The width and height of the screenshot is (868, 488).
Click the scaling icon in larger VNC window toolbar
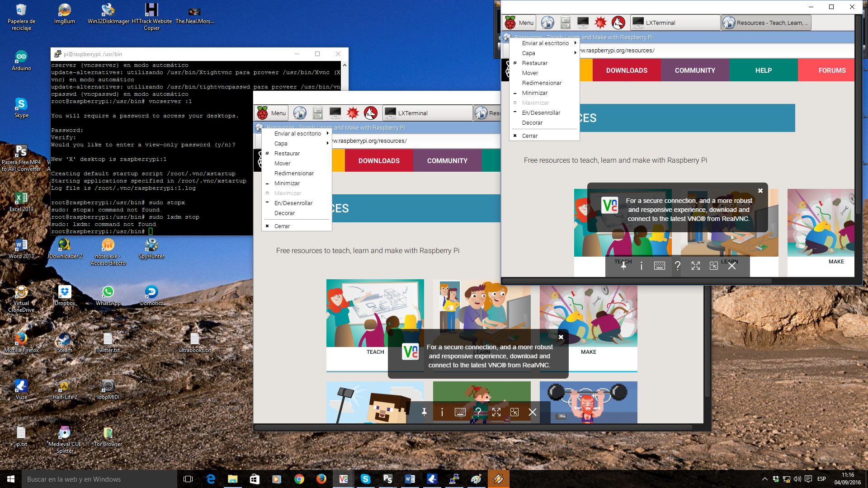point(514,412)
